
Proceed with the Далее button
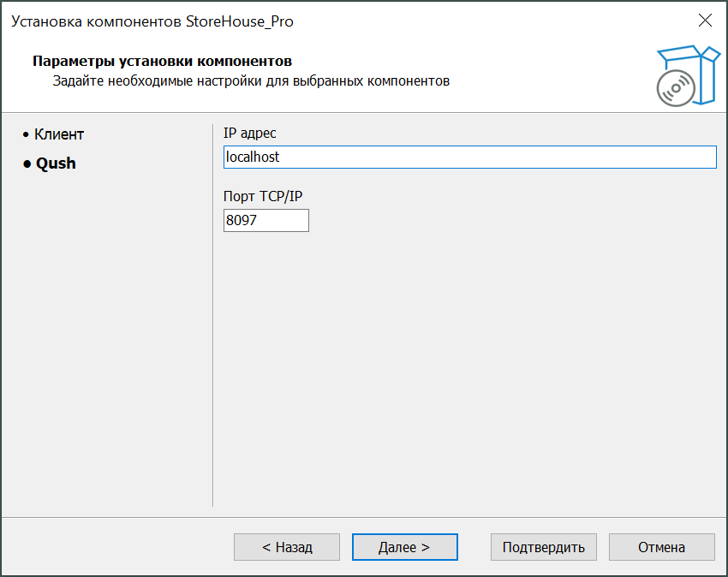404,547
